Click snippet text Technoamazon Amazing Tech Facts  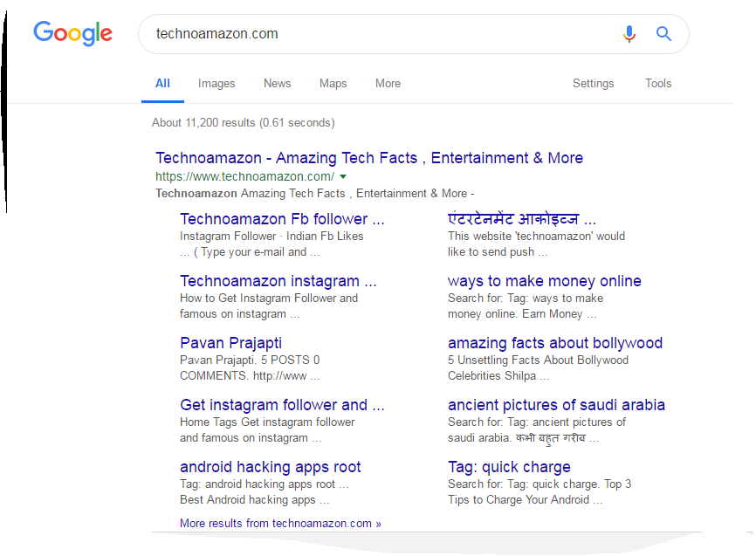click(315, 194)
